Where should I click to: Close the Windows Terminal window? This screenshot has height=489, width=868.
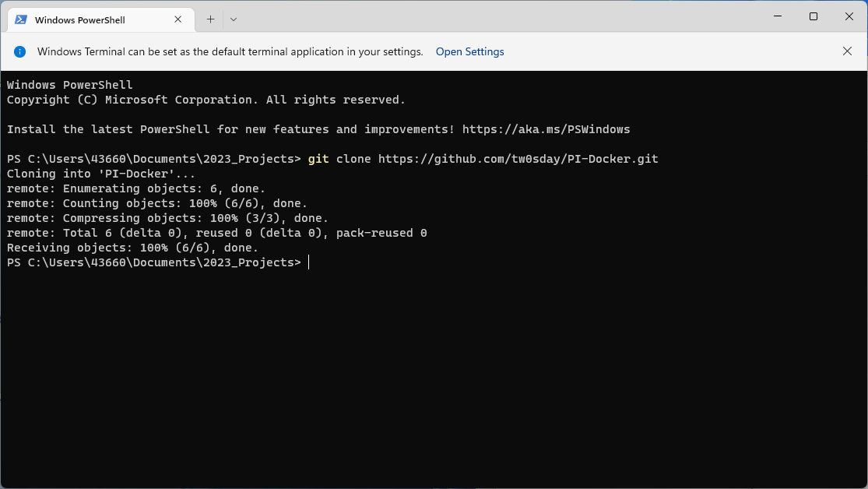(x=849, y=16)
